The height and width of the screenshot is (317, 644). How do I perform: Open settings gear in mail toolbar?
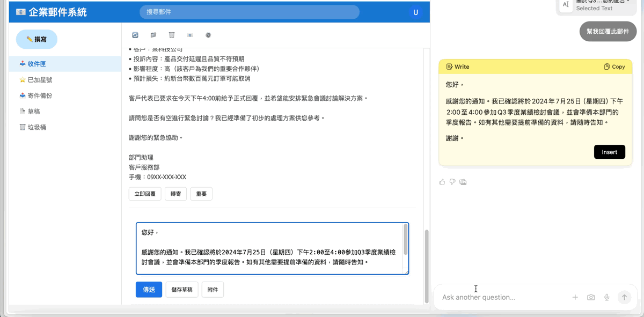tap(208, 35)
